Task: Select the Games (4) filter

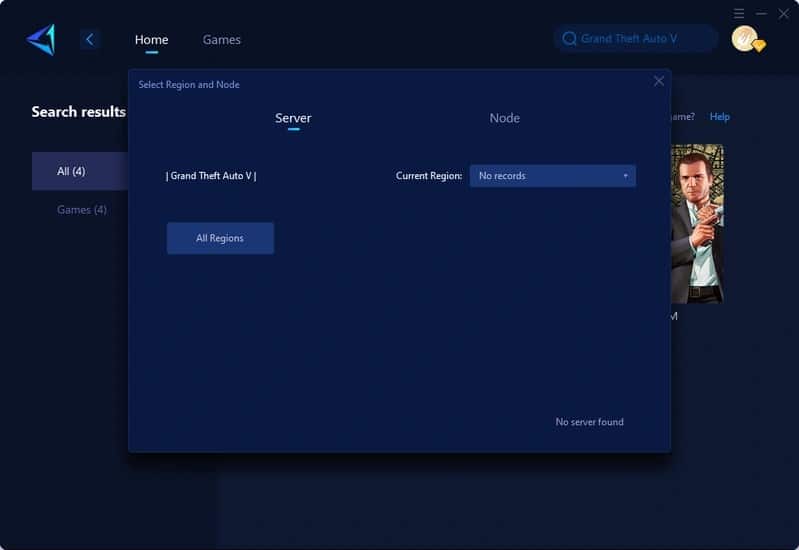Action: [x=82, y=209]
